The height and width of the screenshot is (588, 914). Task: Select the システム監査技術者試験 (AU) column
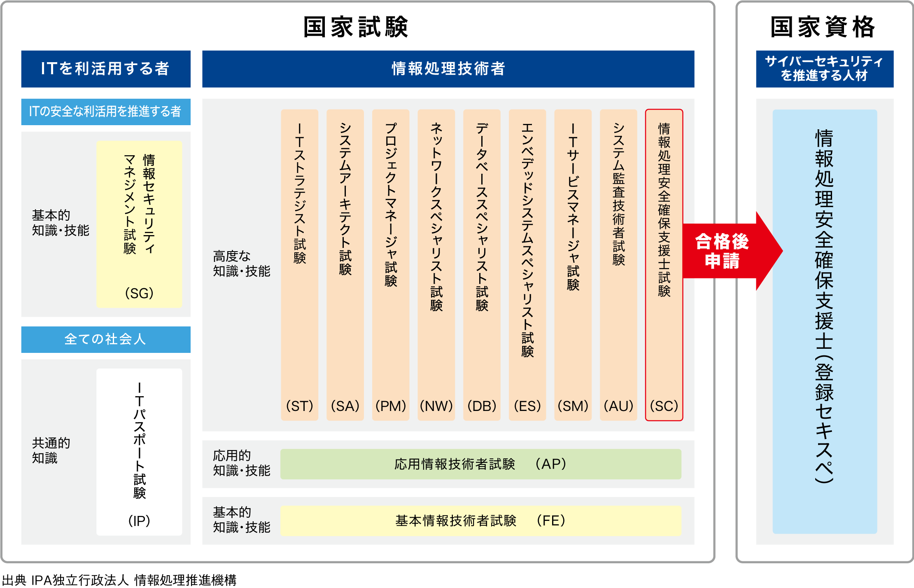pyautogui.click(x=618, y=265)
